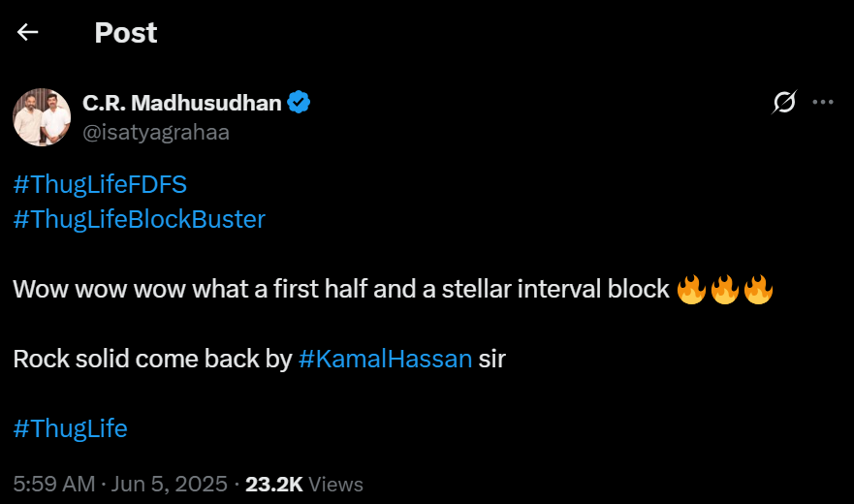Click the "Wow wow wow" sentence text
The height and width of the screenshot is (504, 854).
pos(339,289)
